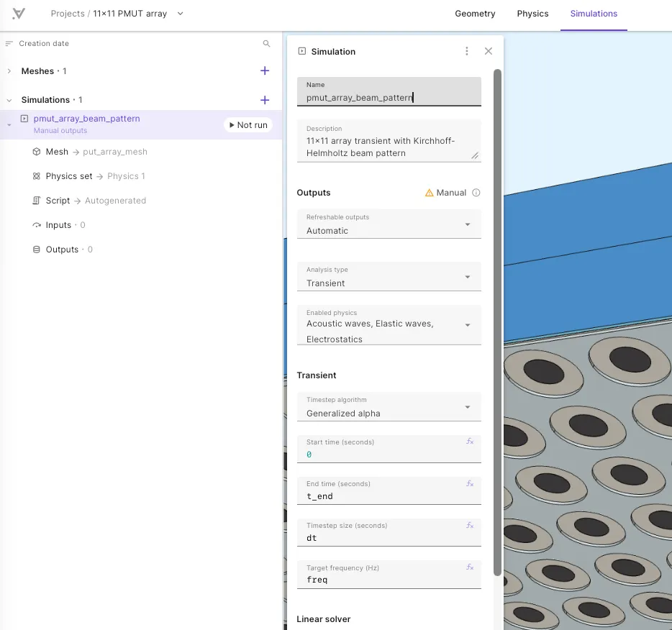Collapse the Simulations section

point(9,100)
